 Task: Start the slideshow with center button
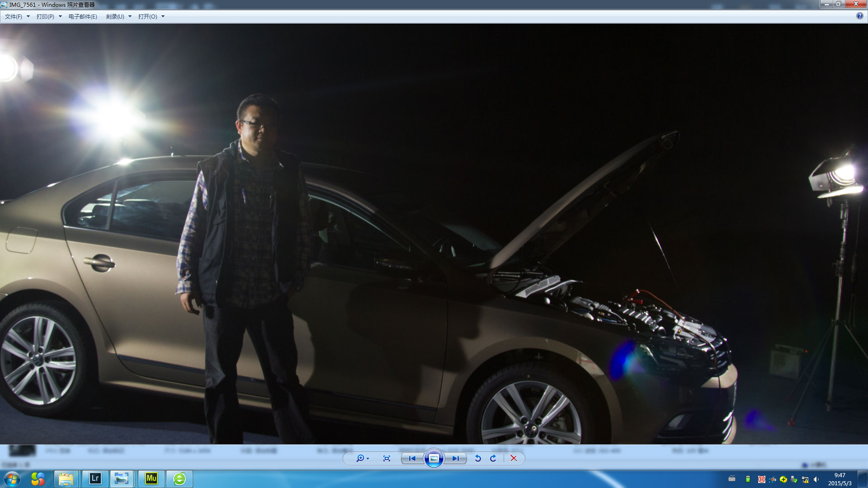(x=434, y=458)
